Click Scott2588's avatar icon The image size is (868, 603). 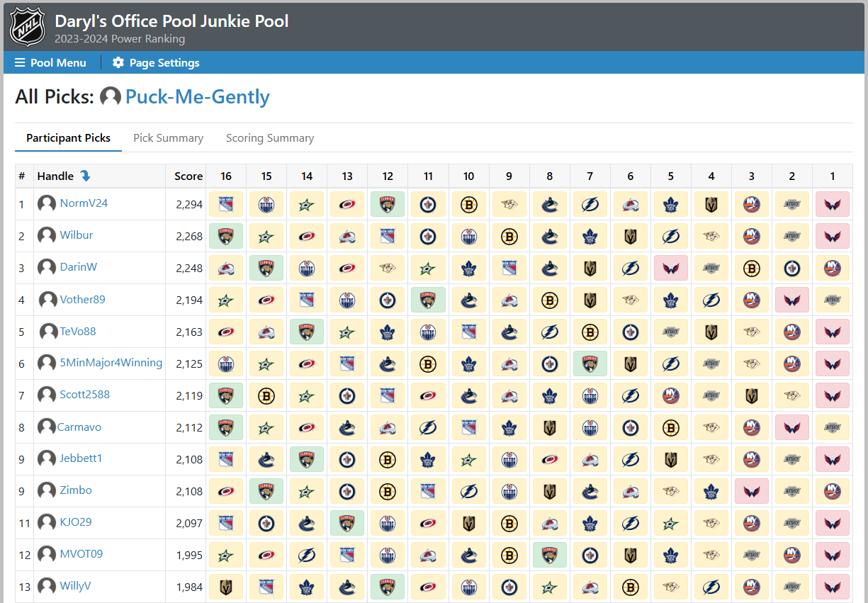pos(47,395)
